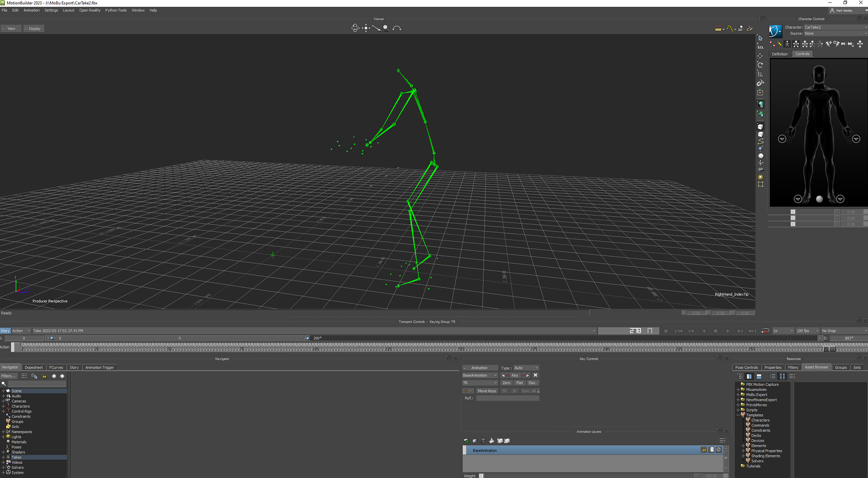Open the Animation menu

point(31,10)
